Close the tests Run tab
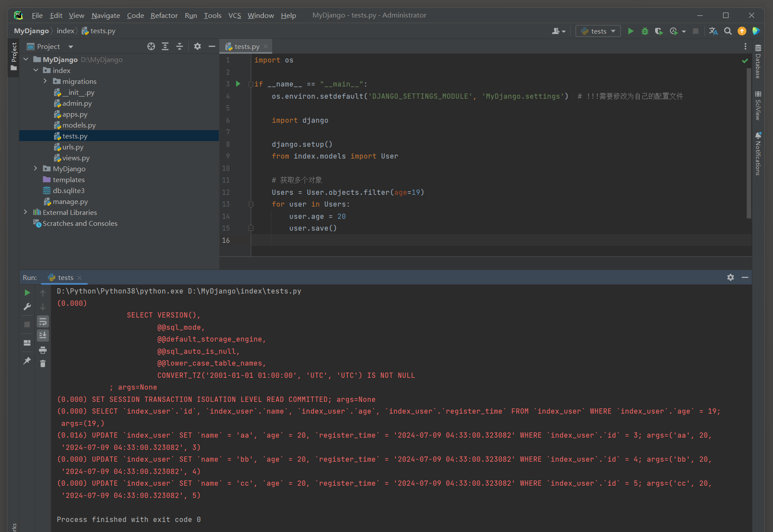 (80, 277)
